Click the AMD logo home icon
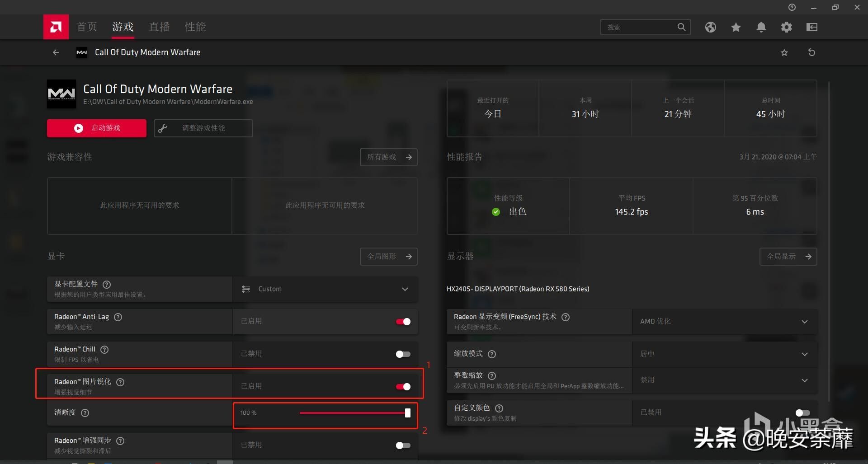Screen dimensions: 868x464 click(56, 27)
